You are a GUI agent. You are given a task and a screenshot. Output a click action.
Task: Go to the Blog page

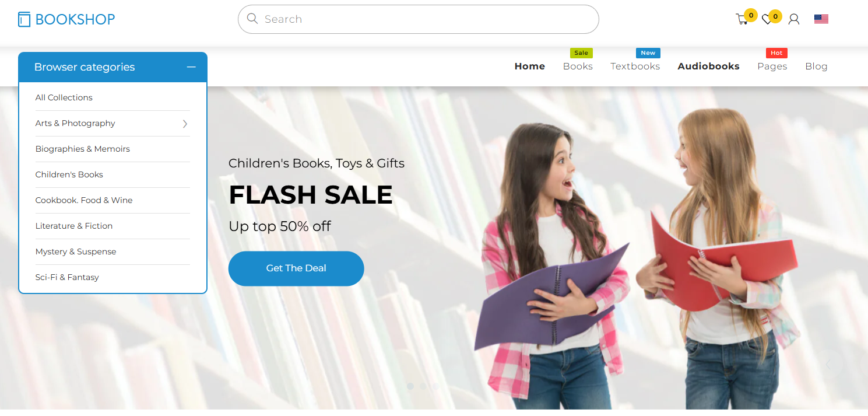pos(816,67)
